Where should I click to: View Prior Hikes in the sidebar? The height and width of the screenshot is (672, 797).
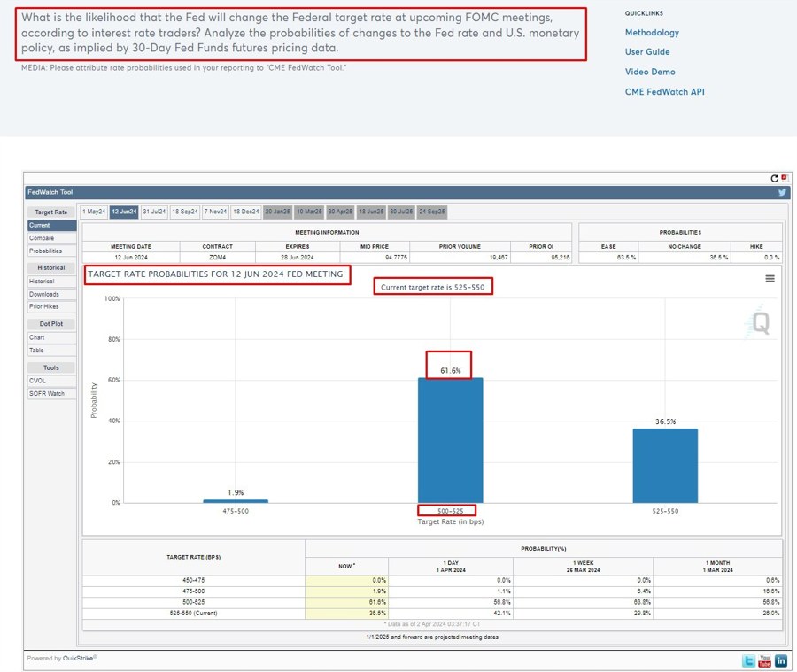52,306
